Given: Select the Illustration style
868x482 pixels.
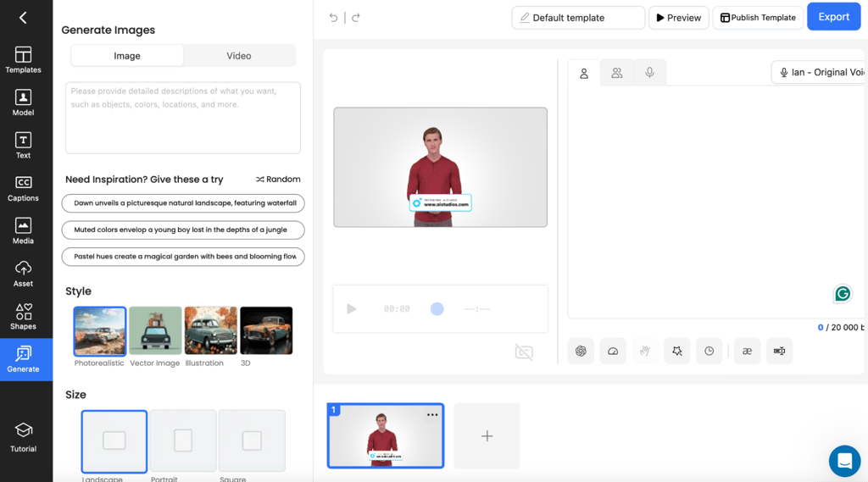Looking at the screenshot, I should tap(211, 331).
